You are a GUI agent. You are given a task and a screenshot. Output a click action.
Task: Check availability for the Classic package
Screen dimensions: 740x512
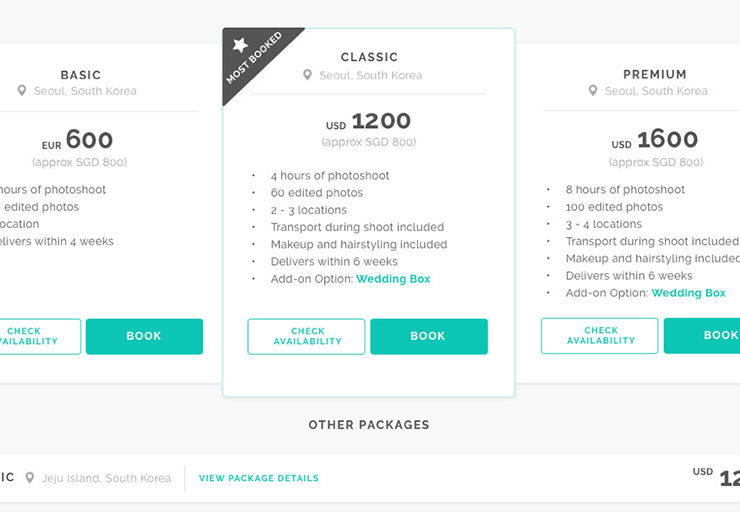pyautogui.click(x=306, y=336)
